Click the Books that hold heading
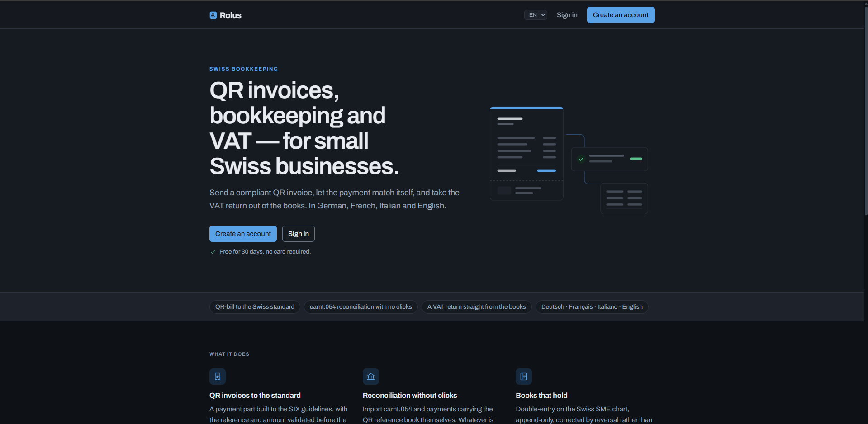The height and width of the screenshot is (424, 868). (x=541, y=396)
